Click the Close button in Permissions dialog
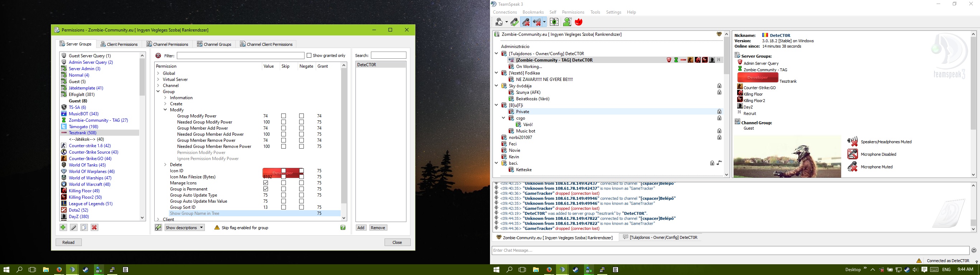 (x=397, y=242)
